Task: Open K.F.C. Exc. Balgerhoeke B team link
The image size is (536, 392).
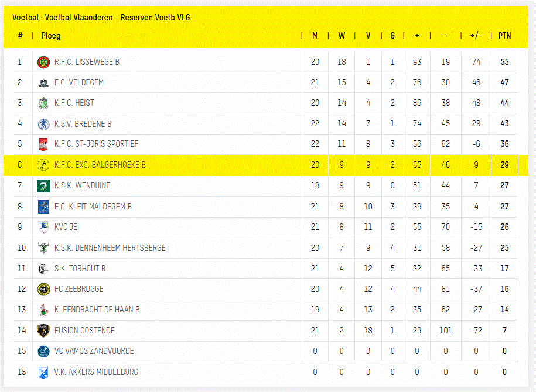Action: click(x=100, y=165)
